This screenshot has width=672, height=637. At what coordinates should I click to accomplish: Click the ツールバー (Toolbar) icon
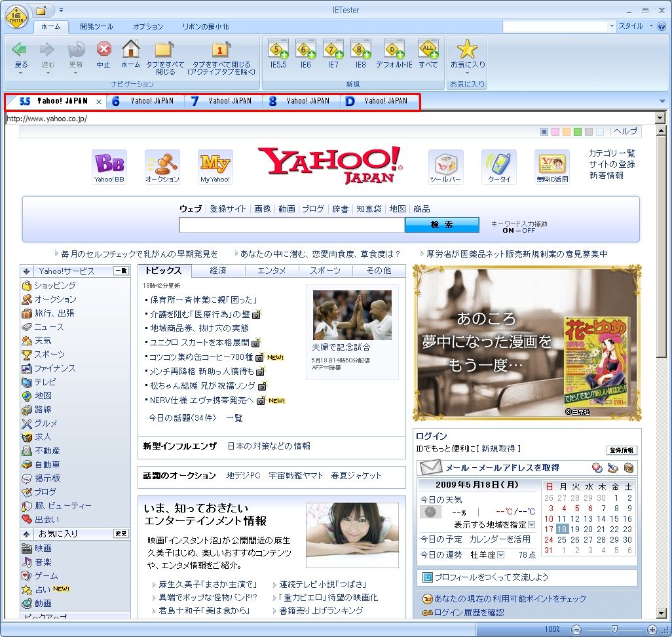446,167
